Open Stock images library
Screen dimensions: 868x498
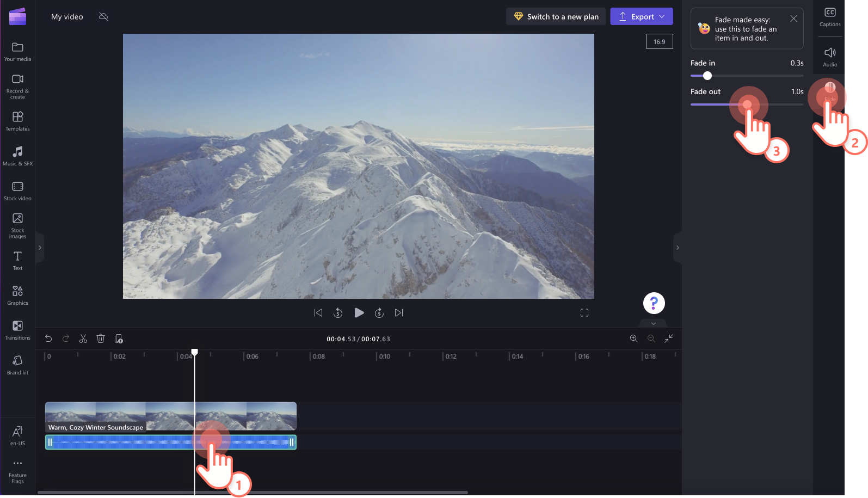point(17,226)
